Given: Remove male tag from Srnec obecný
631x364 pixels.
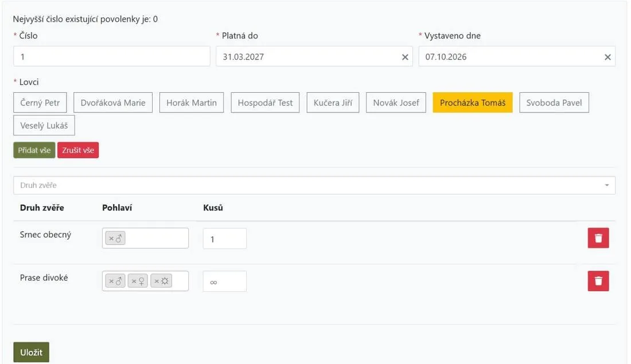Looking at the screenshot, I should [x=111, y=238].
